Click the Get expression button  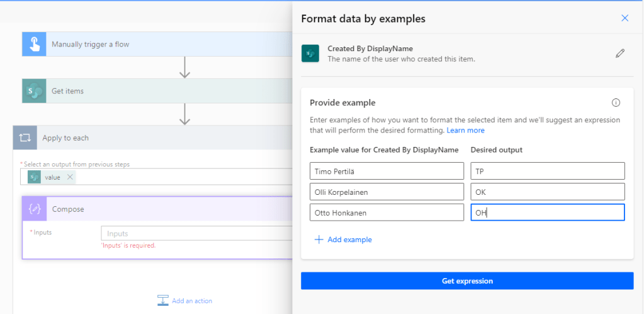pyautogui.click(x=466, y=281)
